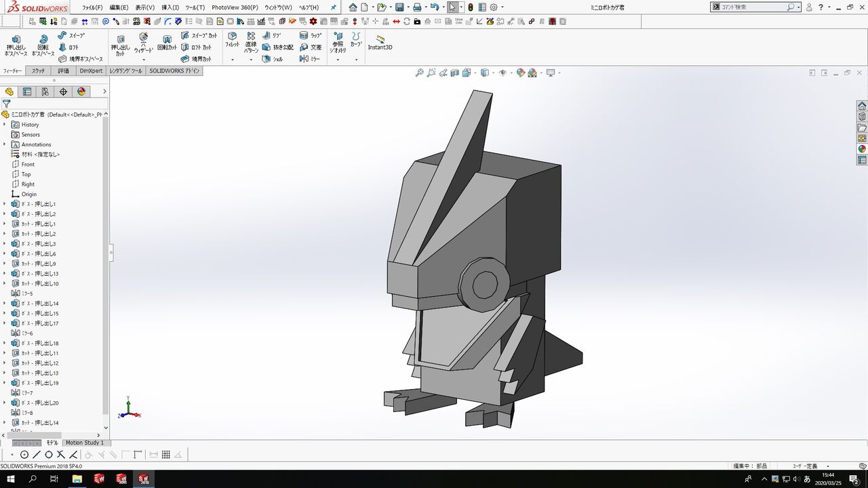Switch to the Motion Study 1 tab

tap(85, 443)
